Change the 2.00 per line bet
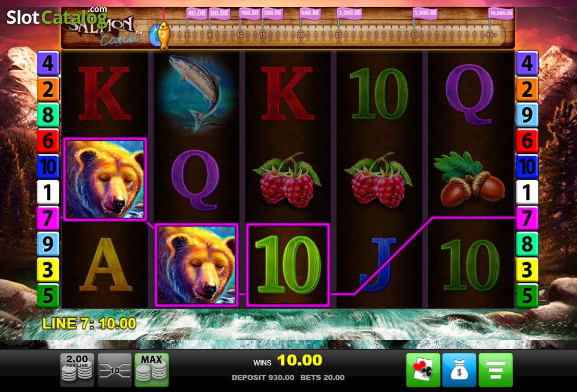The image size is (577, 392). tap(77, 370)
